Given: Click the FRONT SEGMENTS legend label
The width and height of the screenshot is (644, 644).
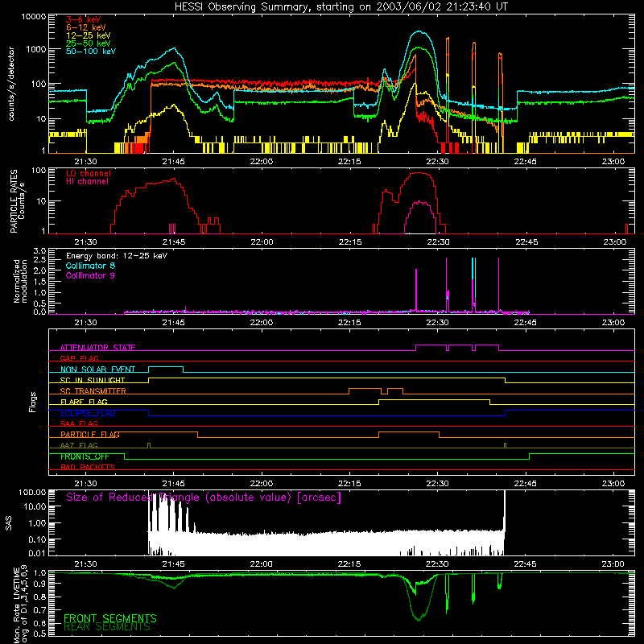Looking at the screenshot, I should click(110, 618).
